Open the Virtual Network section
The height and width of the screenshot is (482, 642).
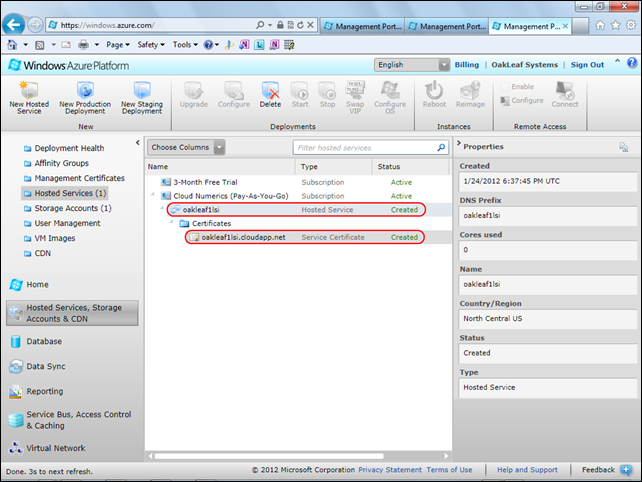click(x=47, y=448)
